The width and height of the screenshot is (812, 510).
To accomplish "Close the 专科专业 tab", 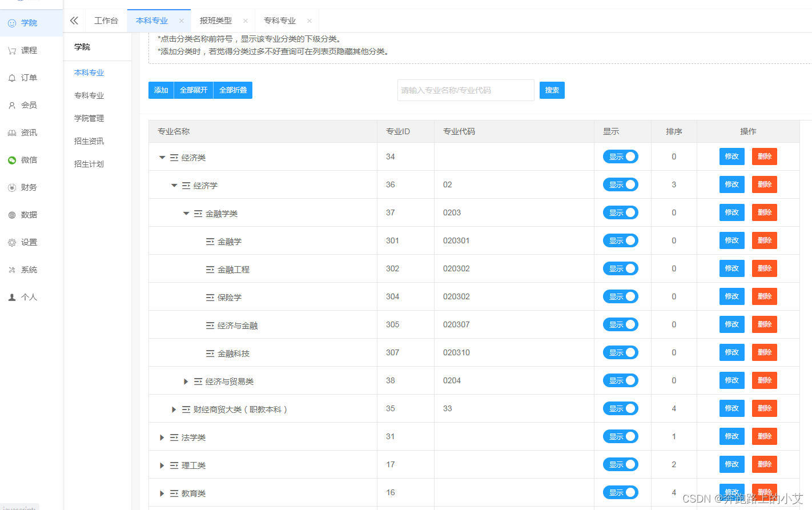I will click(x=309, y=21).
